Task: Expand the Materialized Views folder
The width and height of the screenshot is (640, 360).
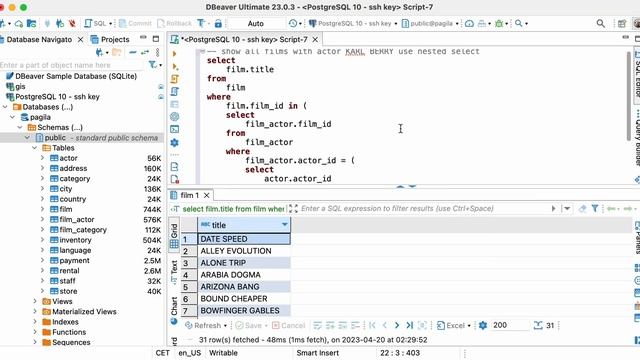Action: click(x=35, y=311)
